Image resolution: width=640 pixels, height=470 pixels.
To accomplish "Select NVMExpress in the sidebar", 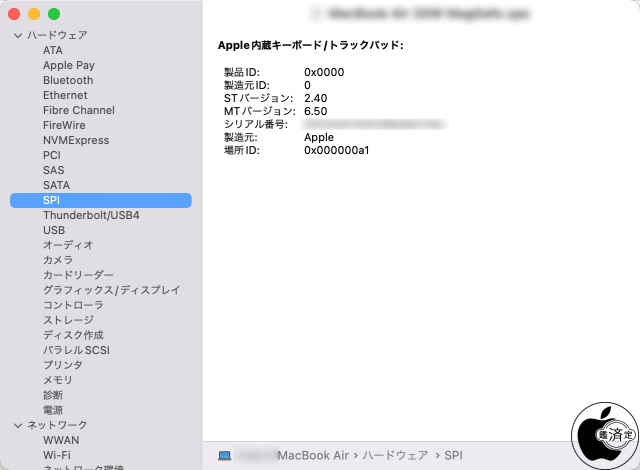I will point(76,140).
